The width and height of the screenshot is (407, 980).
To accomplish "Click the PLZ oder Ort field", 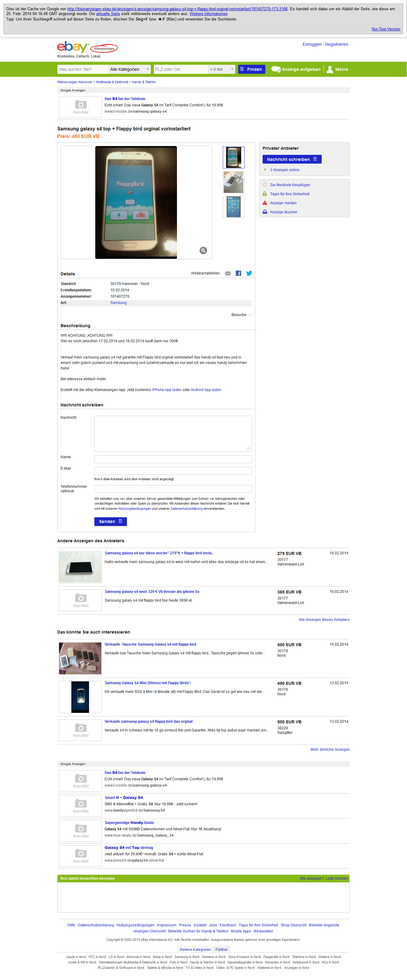I will 181,69.
